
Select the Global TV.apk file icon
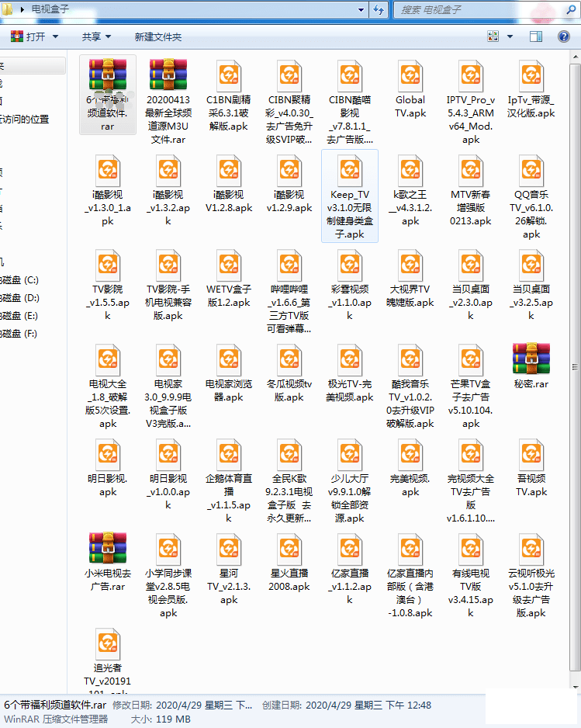tap(410, 76)
